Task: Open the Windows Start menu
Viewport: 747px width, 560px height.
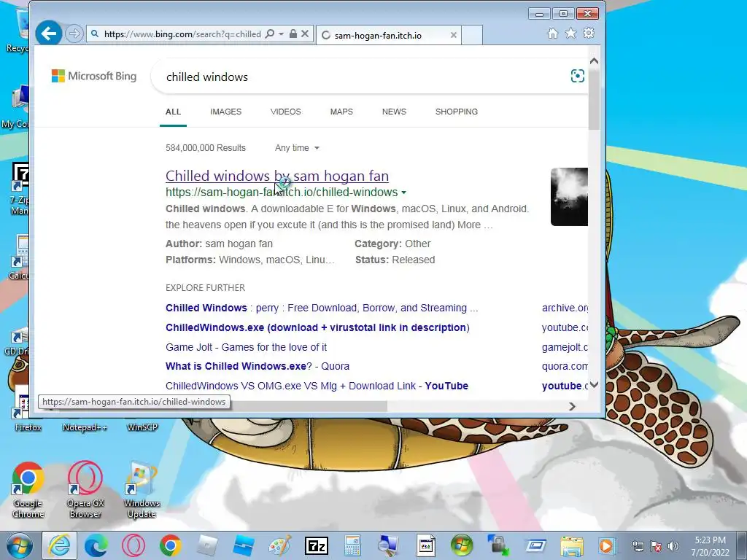Action: pos(19,545)
